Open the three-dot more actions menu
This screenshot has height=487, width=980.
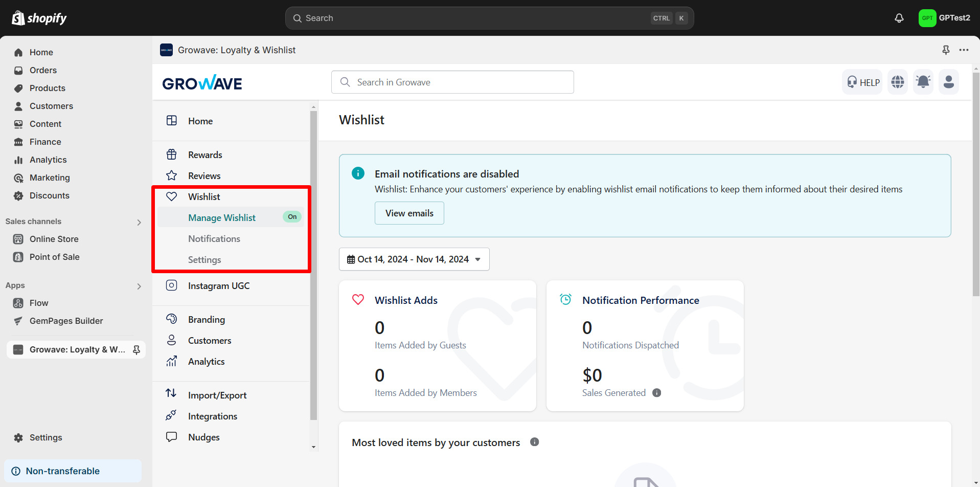(964, 50)
